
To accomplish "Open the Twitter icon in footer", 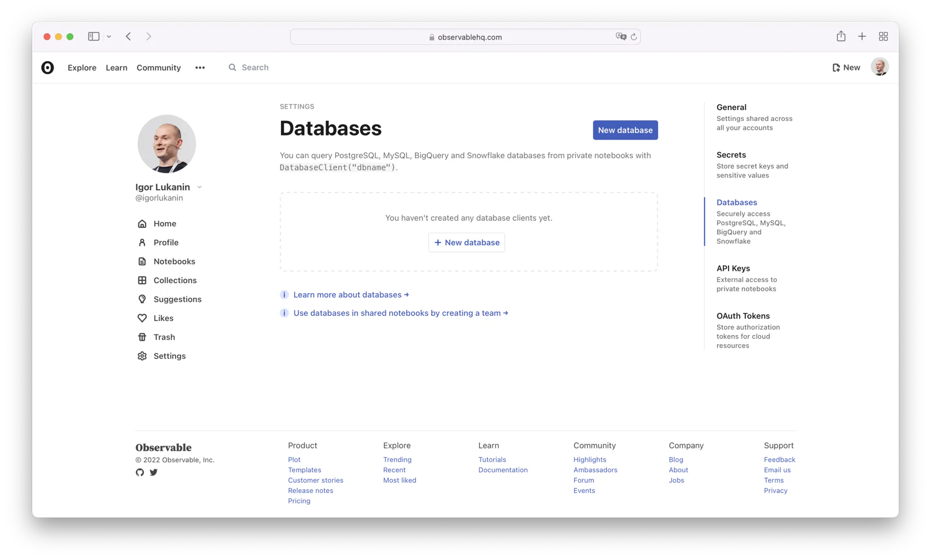I will pos(154,472).
